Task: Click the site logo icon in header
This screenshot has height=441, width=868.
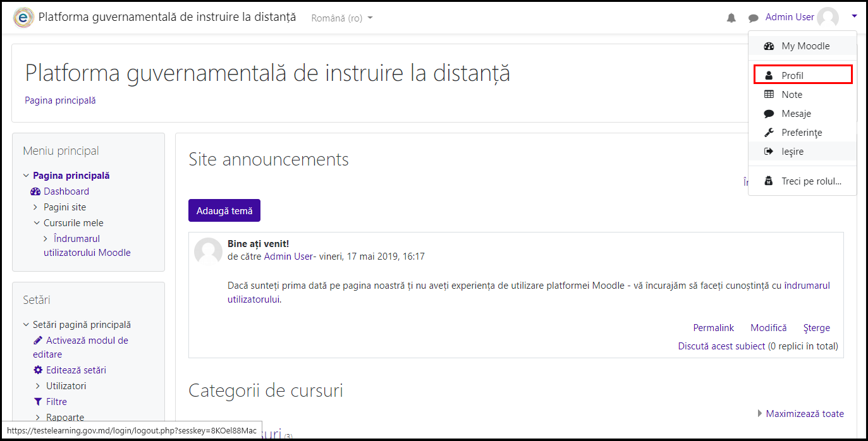Action: pos(23,18)
